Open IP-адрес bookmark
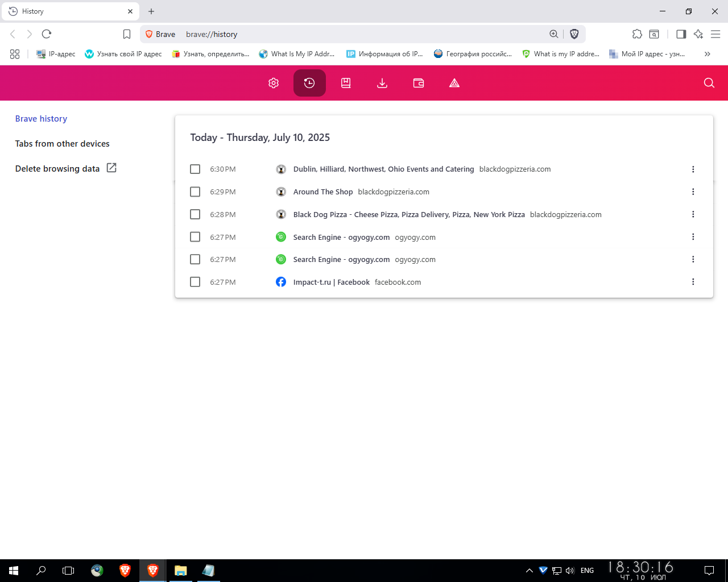 click(56, 54)
